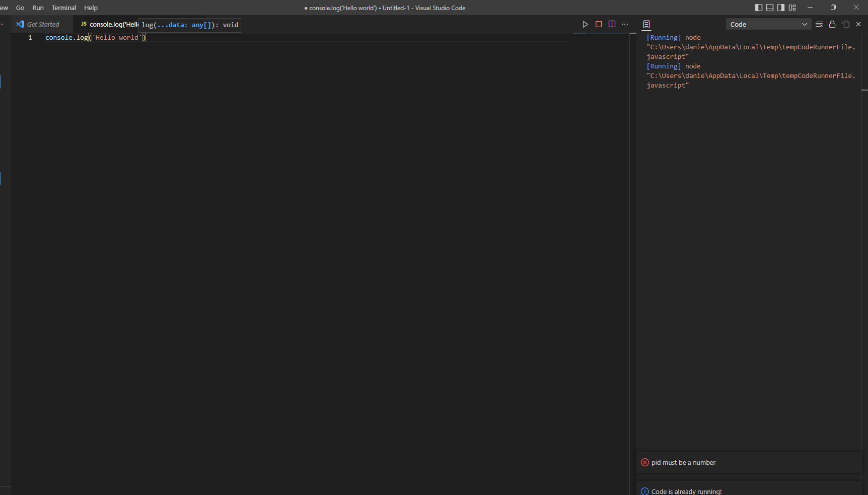
Task: Close the output panel
Action: (x=858, y=24)
